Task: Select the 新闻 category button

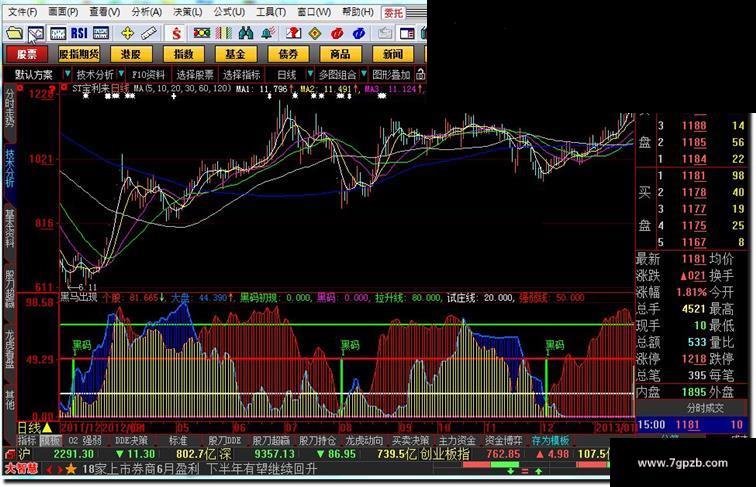Action: pyautogui.click(x=392, y=54)
